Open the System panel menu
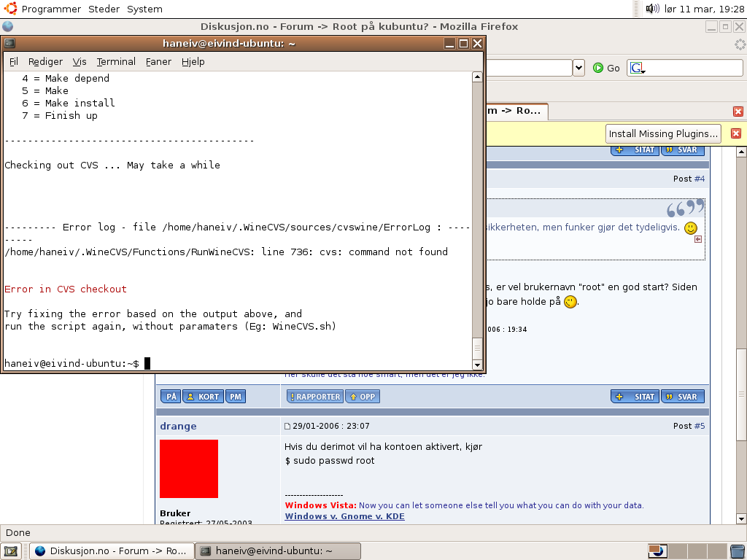 (144, 9)
